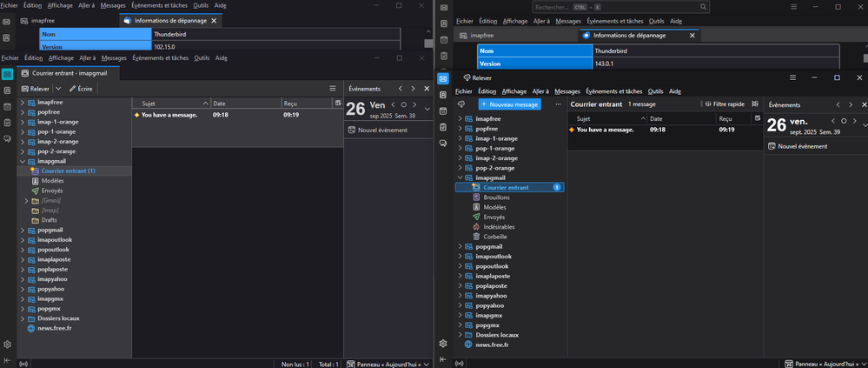The height and width of the screenshot is (368, 868).
Task: Select the Indésirables junk folder
Action: point(499,226)
